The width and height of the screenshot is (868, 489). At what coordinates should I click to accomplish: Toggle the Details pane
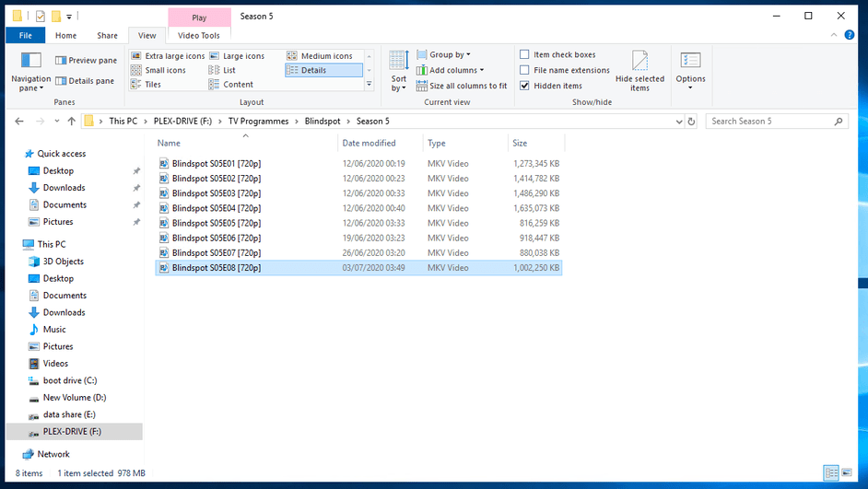(85, 81)
